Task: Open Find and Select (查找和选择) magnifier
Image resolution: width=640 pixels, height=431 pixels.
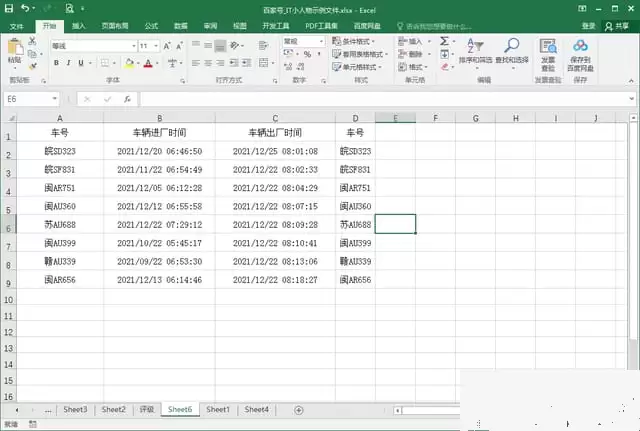Action: coord(512,51)
